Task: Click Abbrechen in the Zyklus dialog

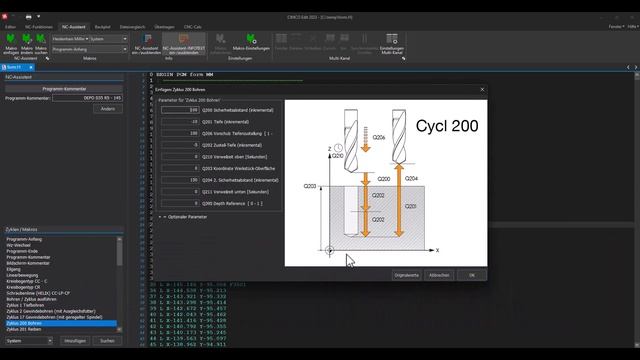Action: pos(439,275)
